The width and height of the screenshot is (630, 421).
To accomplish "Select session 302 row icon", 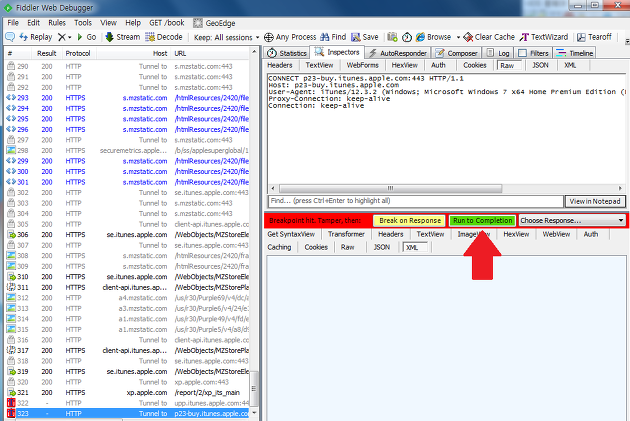I will tap(11, 192).
